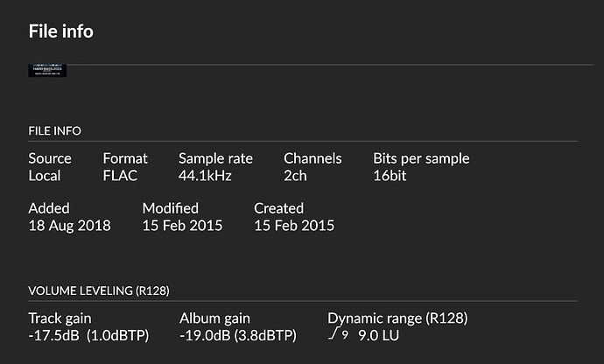604x364 pixels.
Task: Click the Hard Bass 2015 album thumbnail
Action: pos(48,70)
